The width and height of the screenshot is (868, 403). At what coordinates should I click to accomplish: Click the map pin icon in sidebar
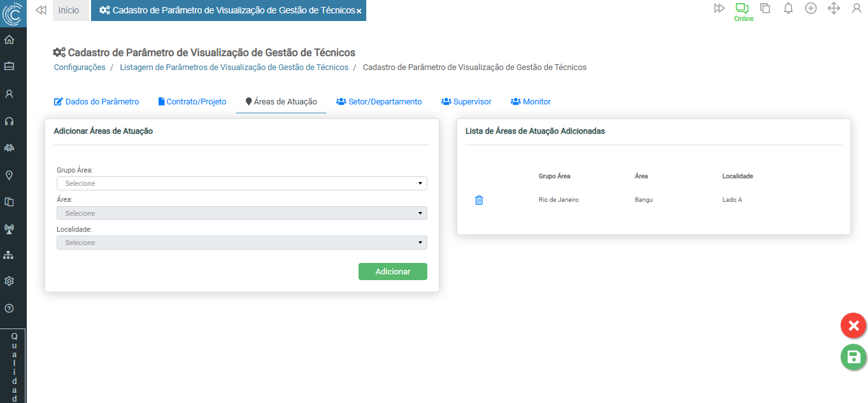click(10, 175)
